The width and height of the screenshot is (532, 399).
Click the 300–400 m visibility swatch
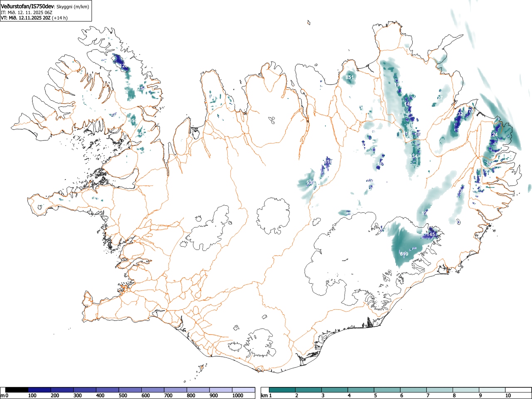(x=85, y=390)
